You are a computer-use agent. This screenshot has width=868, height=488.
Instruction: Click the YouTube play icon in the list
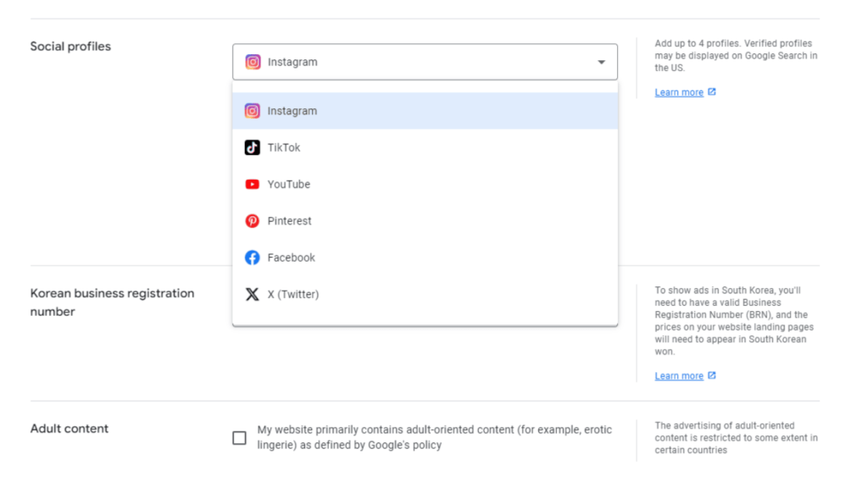pos(252,184)
